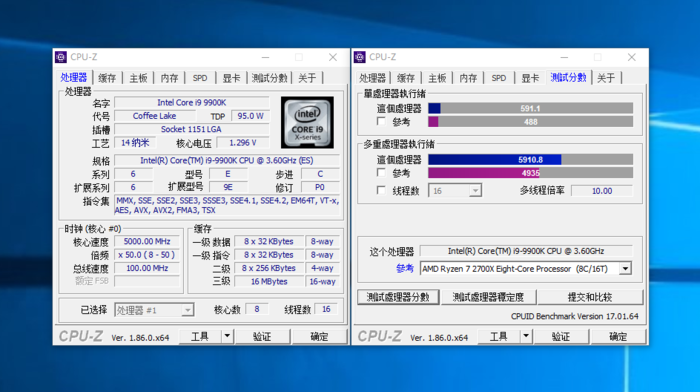Viewport: 700px width, 392px height.
Task: Open 缓存 tab in right window
Action: point(406,78)
